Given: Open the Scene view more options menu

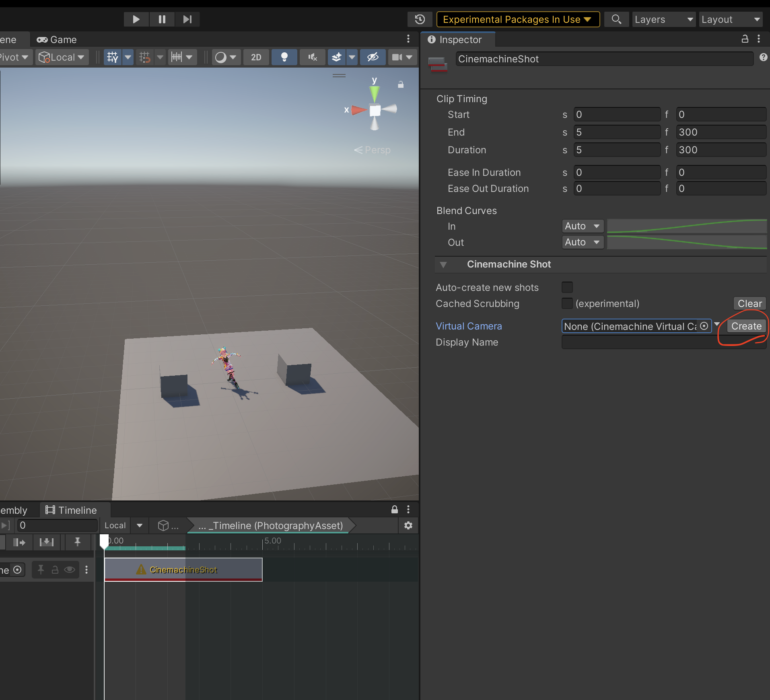Looking at the screenshot, I should (x=408, y=39).
